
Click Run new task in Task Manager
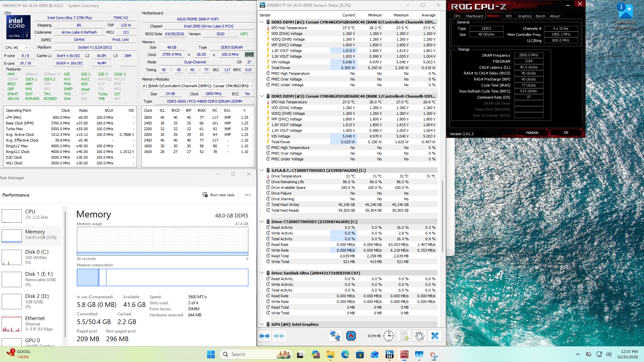219,195
